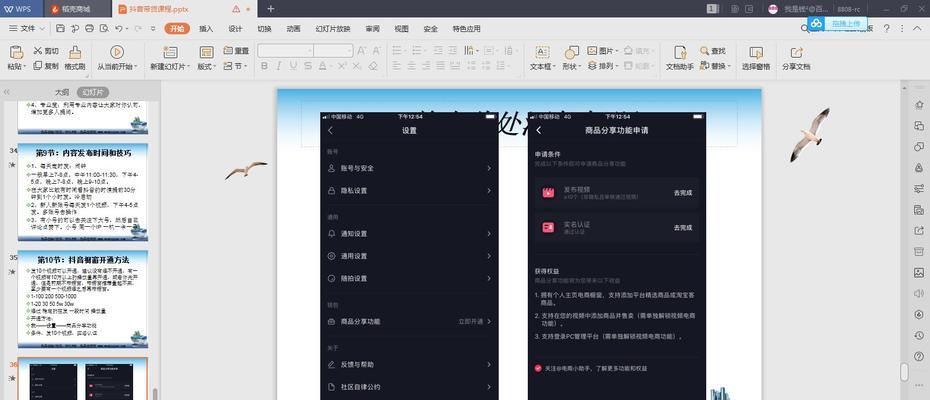Open the Security (安全) tab

[x=431, y=28]
